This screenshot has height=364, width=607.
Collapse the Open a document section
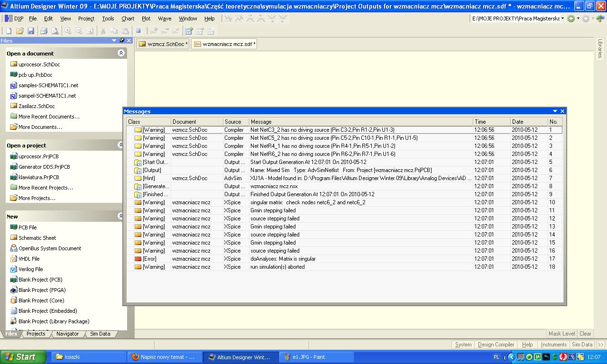tap(121, 53)
